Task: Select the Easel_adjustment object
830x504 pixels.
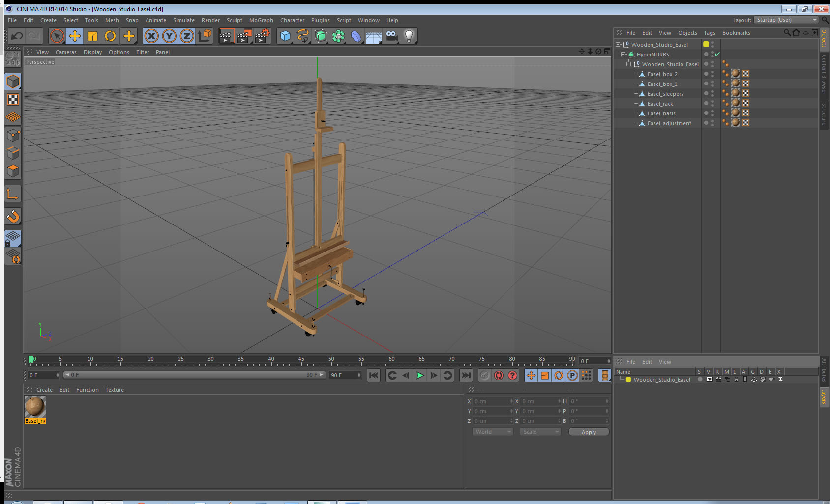Action: click(669, 123)
